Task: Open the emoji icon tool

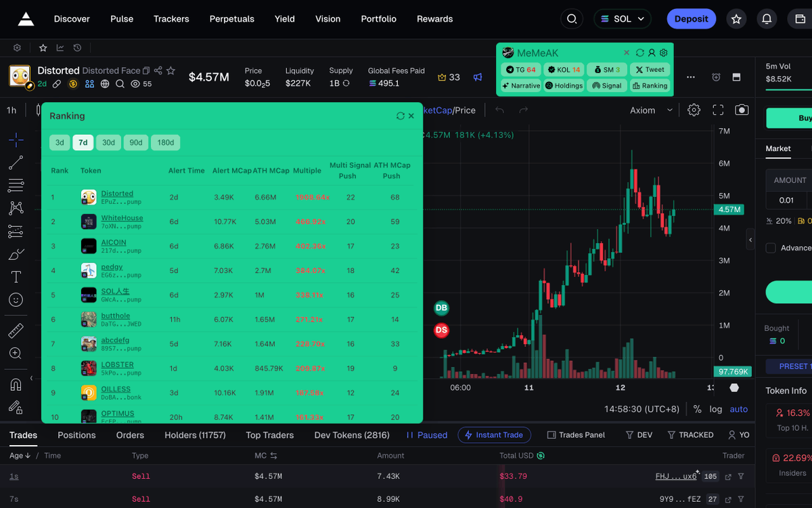Action: click(x=16, y=299)
